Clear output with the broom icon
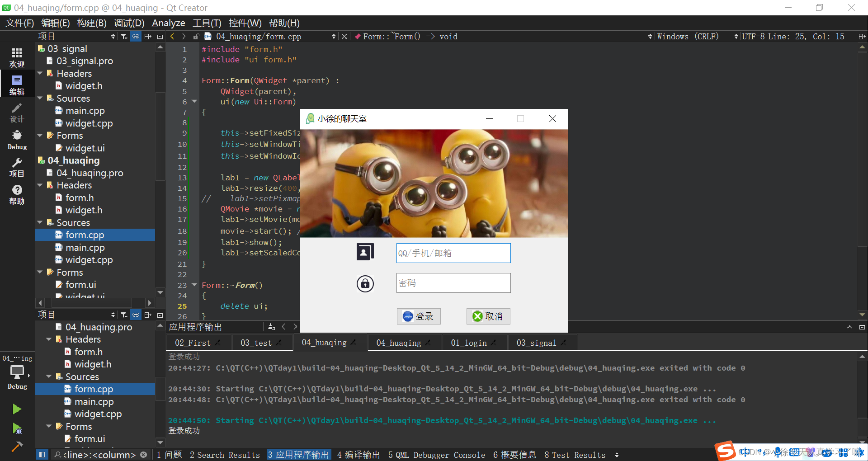This screenshot has width=868, height=461. coord(271,327)
